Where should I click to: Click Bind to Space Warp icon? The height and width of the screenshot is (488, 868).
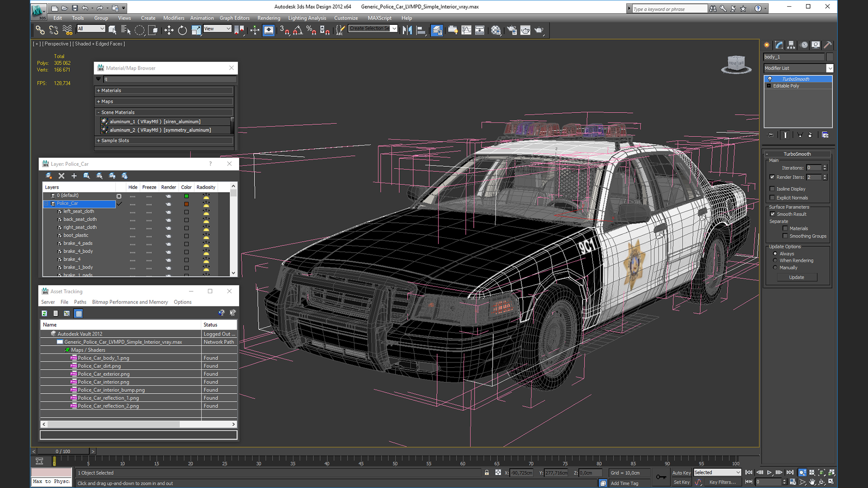point(67,30)
